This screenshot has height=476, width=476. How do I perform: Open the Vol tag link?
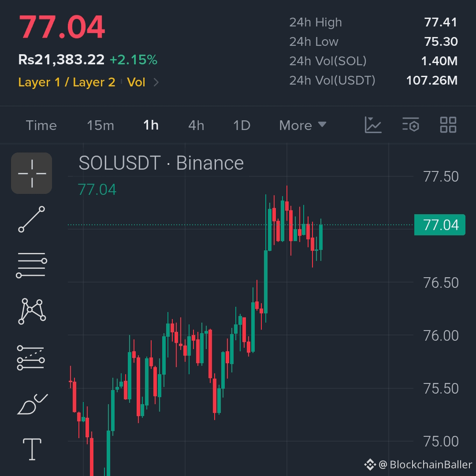click(x=136, y=82)
